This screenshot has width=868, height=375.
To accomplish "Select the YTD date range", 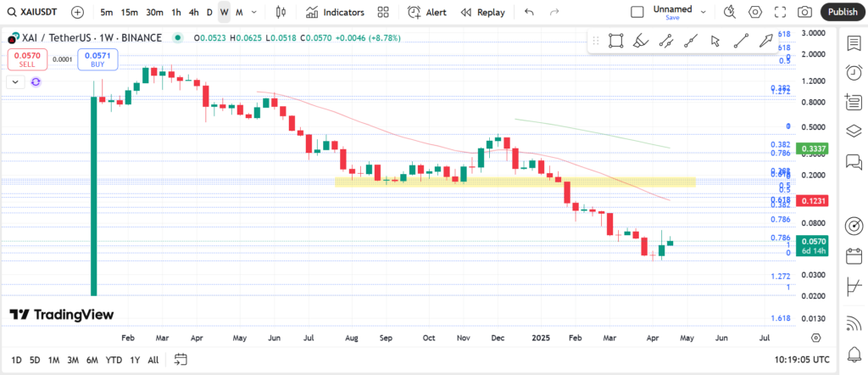I will (114, 360).
